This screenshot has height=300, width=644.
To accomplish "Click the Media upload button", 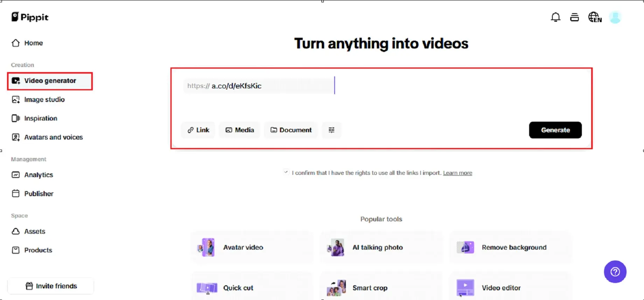I will pyautogui.click(x=240, y=130).
